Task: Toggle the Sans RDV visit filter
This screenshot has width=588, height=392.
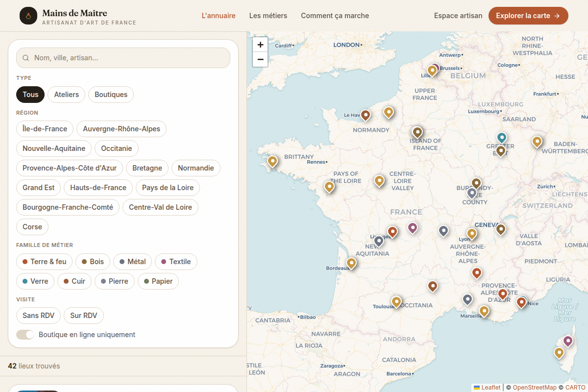Action: [x=38, y=316]
